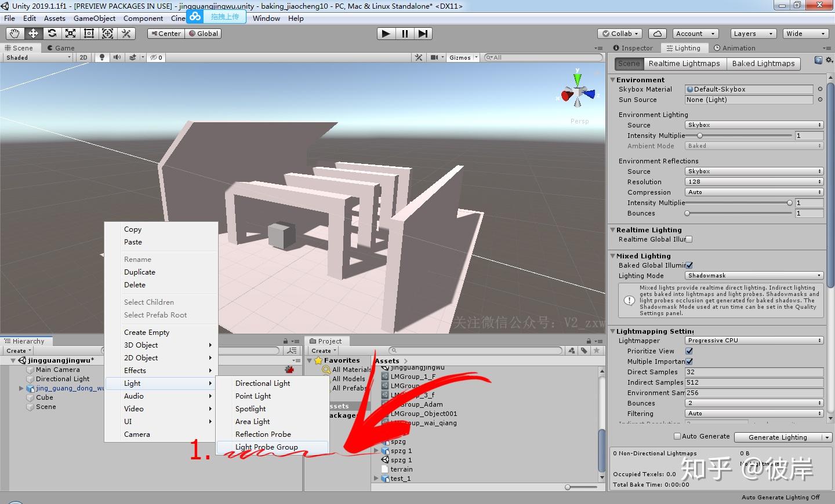The height and width of the screenshot is (504, 835).
Task: Click the scene camera settings icon
Action: (435, 57)
